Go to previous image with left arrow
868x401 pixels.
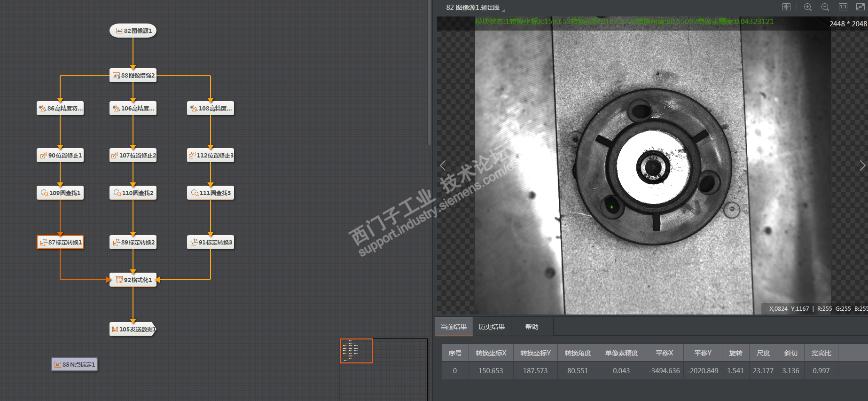pyautogui.click(x=443, y=165)
